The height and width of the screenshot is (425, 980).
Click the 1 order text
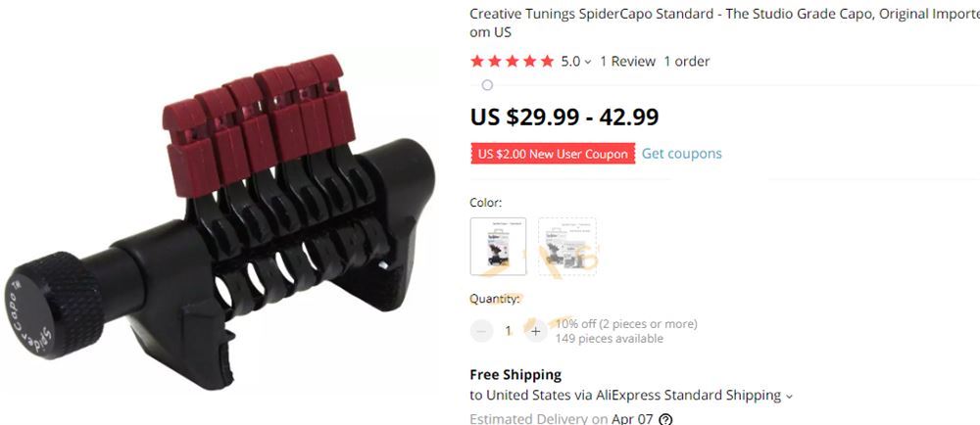686,61
